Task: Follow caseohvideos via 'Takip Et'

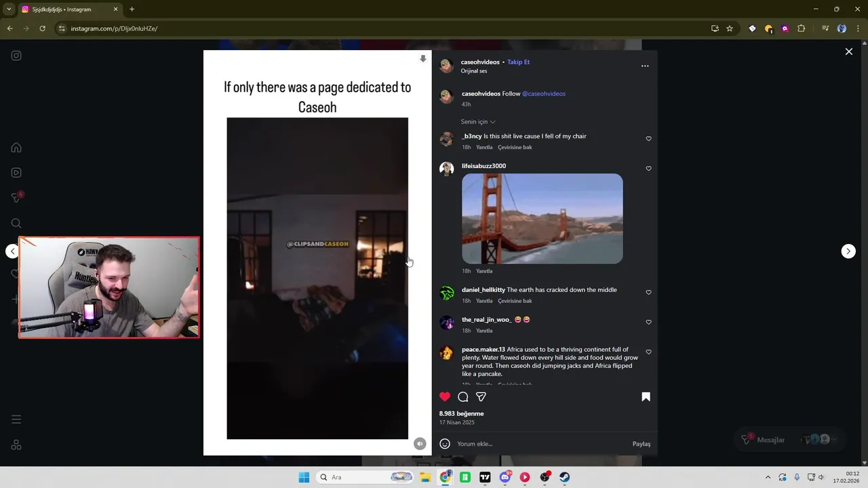Action: (519, 62)
